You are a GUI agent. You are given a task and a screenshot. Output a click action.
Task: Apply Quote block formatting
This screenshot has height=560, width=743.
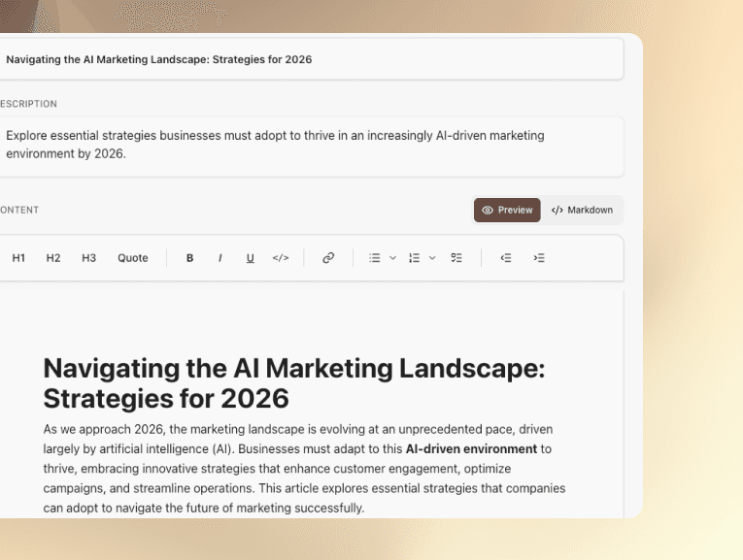coord(133,258)
